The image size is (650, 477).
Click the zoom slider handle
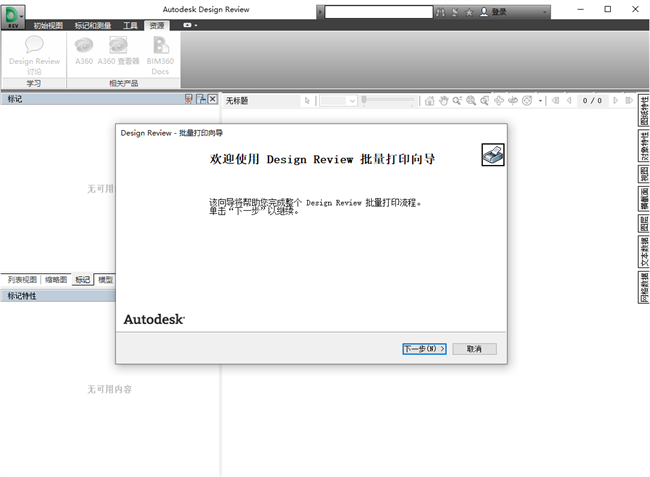pyautogui.click(x=364, y=99)
